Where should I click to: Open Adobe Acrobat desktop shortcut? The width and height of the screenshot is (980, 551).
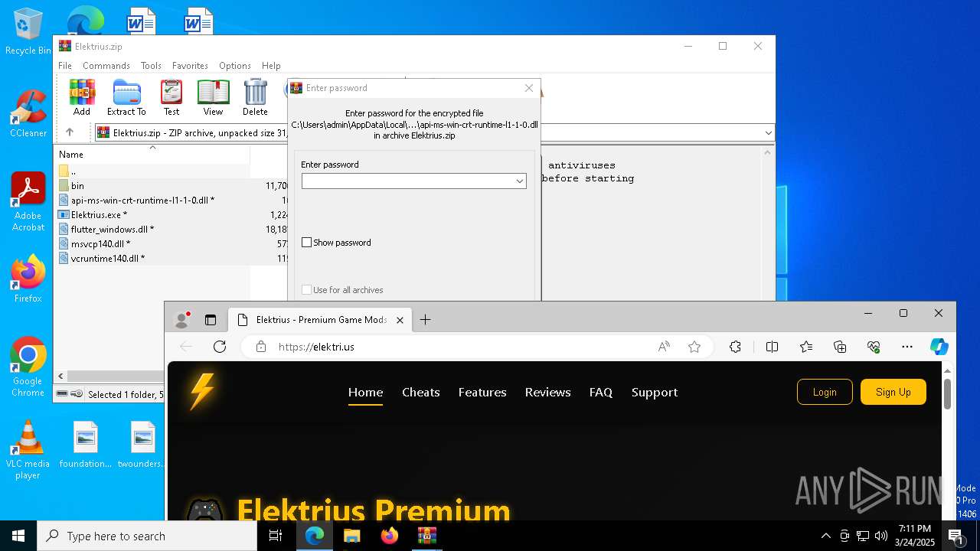point(28,202)
